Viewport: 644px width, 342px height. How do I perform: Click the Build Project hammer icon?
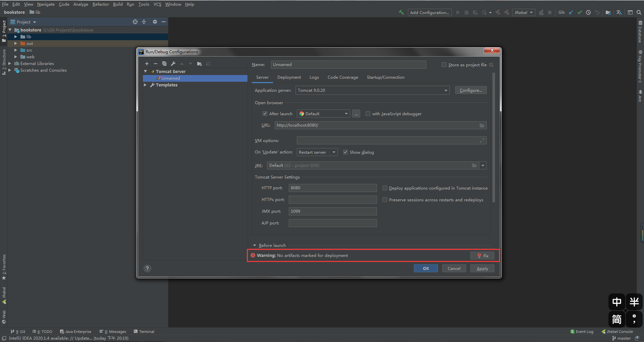pos(401,12)
